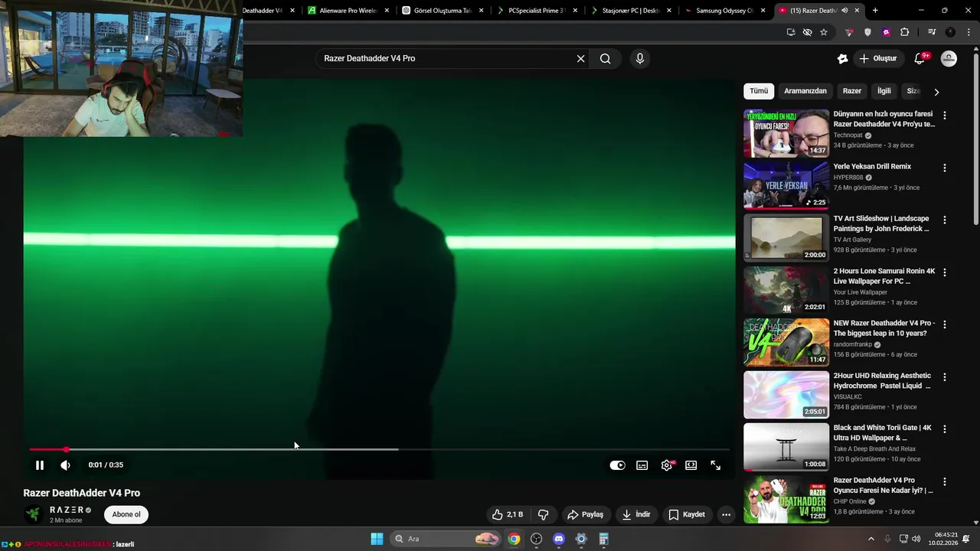
Task: Open options for TV Art Slideshow video
Action: click(944, 220)
